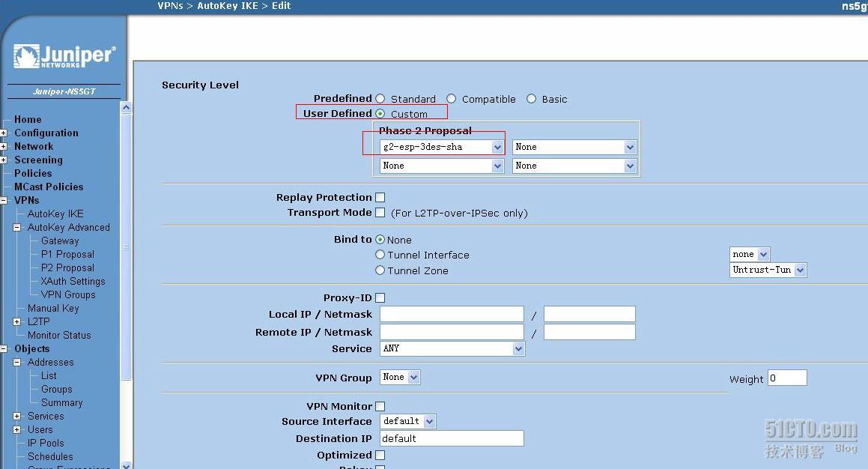
Task: Click the Remote Netmask input field
Action: coord(589,332)
